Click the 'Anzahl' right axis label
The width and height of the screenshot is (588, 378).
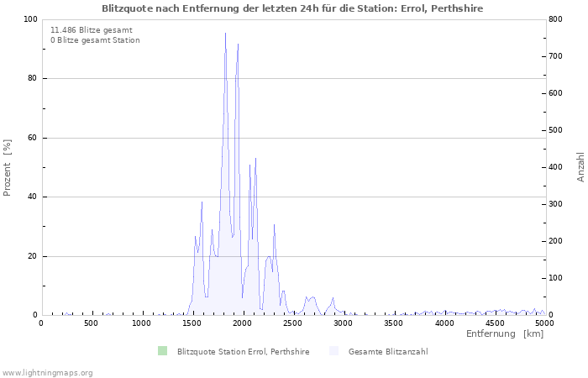pos(580,167)
